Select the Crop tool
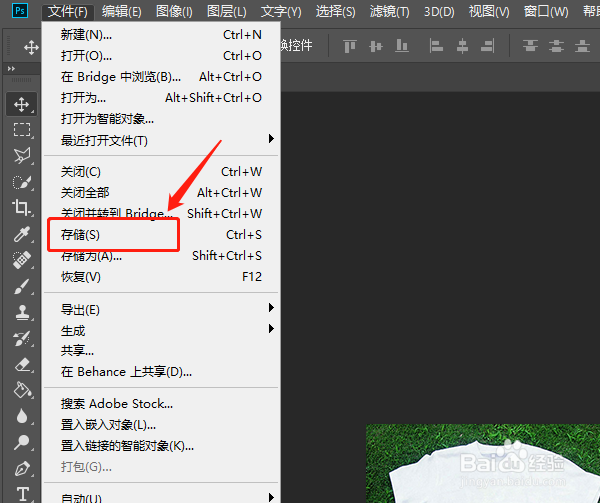The width and height of the screenshot is (600, 503). (21, 208)
